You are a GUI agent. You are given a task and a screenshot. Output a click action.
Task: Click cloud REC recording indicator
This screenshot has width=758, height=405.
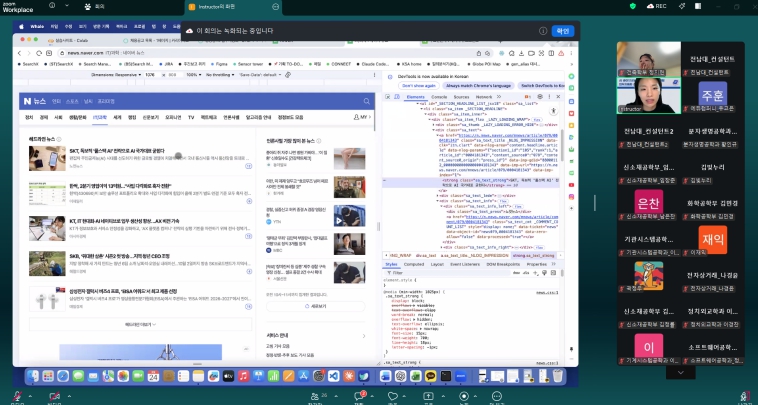tap(656, 6)
